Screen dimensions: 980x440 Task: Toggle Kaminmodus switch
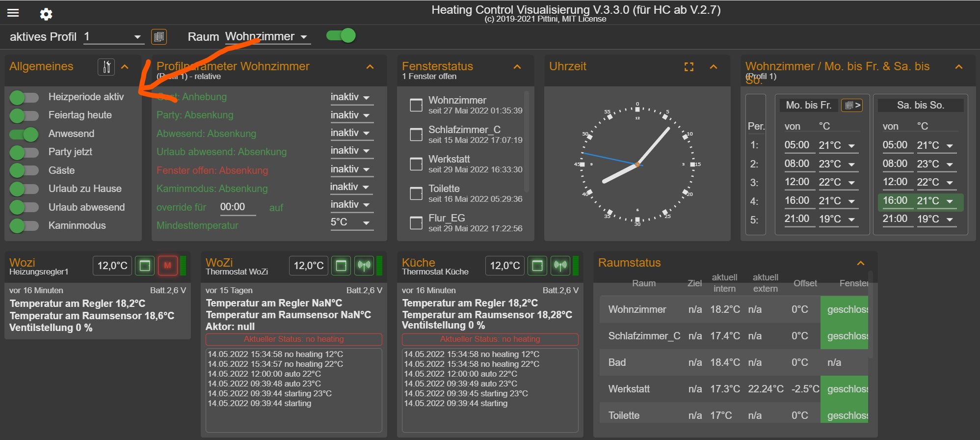click(24, 226)
